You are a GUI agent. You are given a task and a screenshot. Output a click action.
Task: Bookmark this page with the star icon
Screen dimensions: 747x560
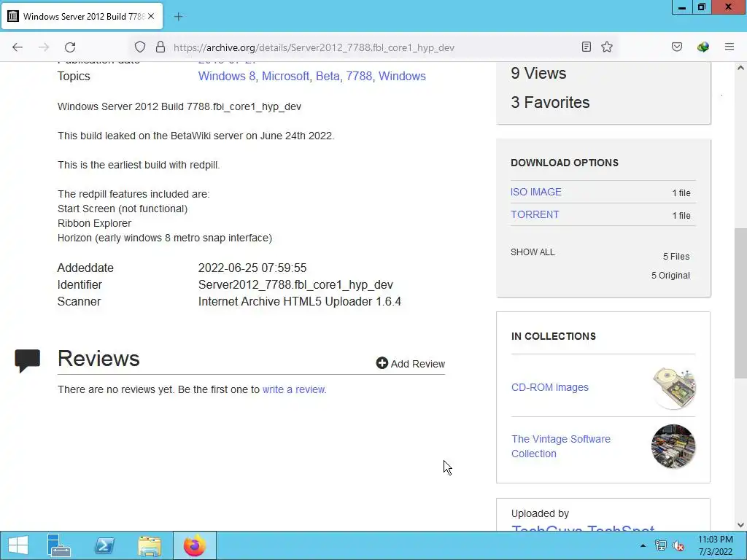pyautogui.click(x=606, y=47)
